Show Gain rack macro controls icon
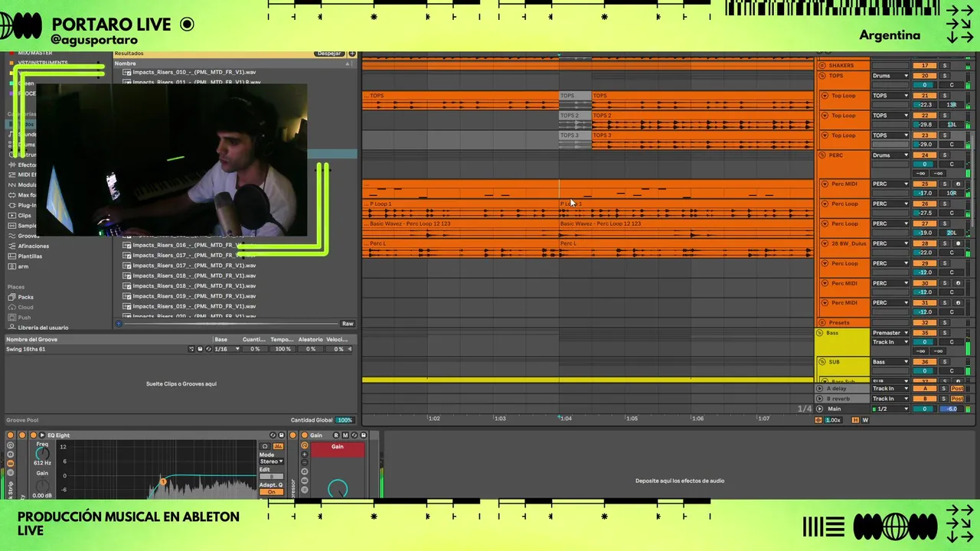Image resolution: width=980 pixels, height=551 pixels. [304, 445]
